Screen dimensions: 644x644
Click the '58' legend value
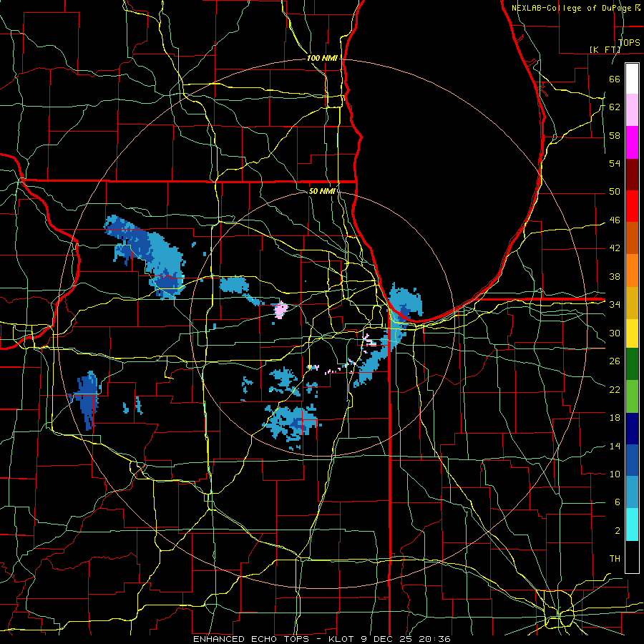coord(615,135)
